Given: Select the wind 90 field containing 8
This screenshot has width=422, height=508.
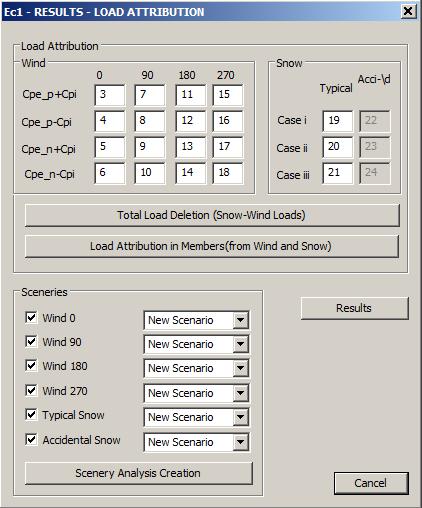Looking at the screenshot, I should click(x=150, y=121).
